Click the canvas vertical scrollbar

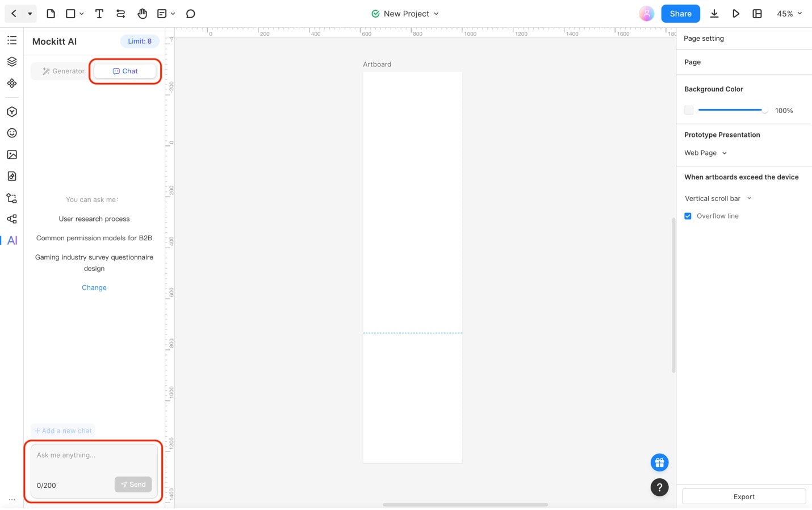pyautogui.click(x=673, y=295)
